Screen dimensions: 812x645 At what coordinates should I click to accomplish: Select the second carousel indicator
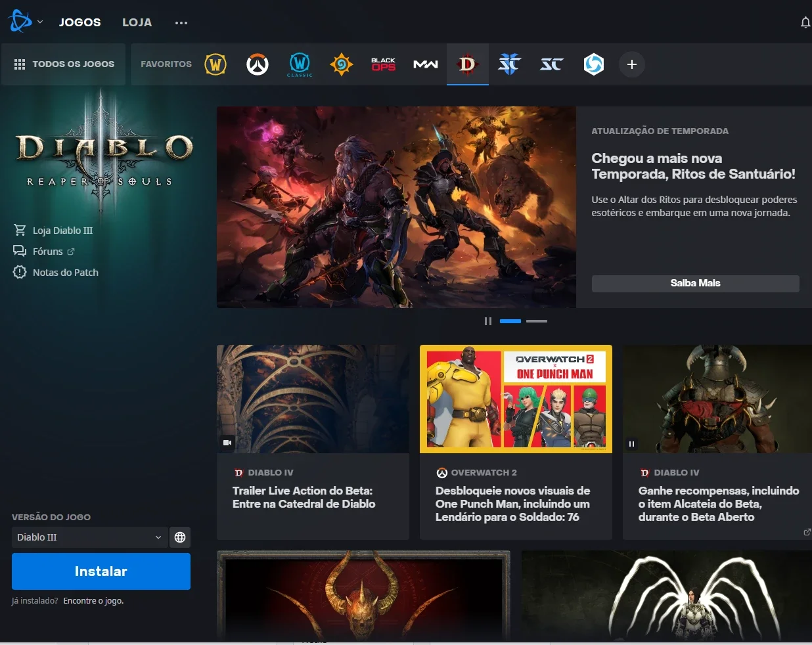(537, 321)
